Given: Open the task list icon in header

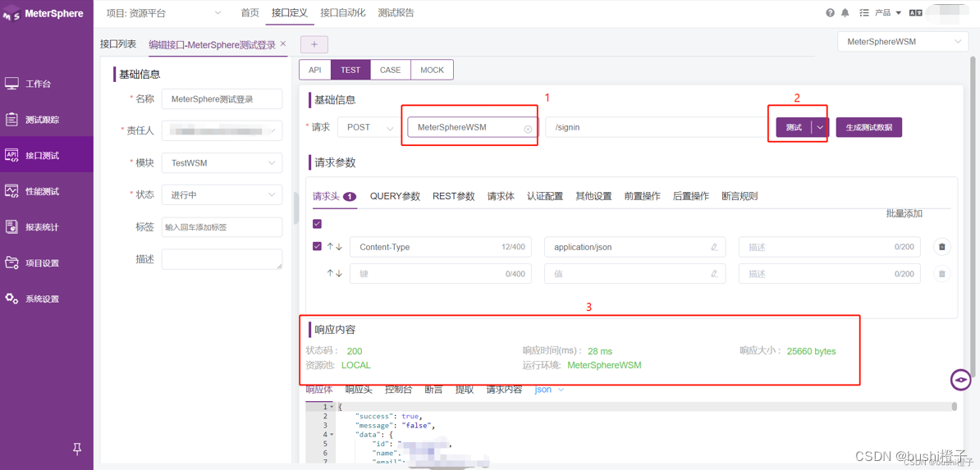Looking at the screenshot, I should point(863,12).
